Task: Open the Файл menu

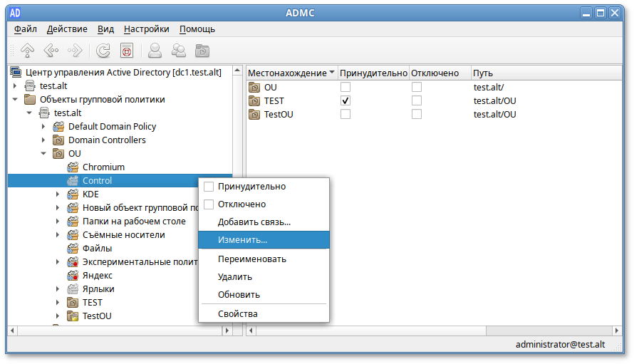Action: pyautogui.click(x=26, y=29)
